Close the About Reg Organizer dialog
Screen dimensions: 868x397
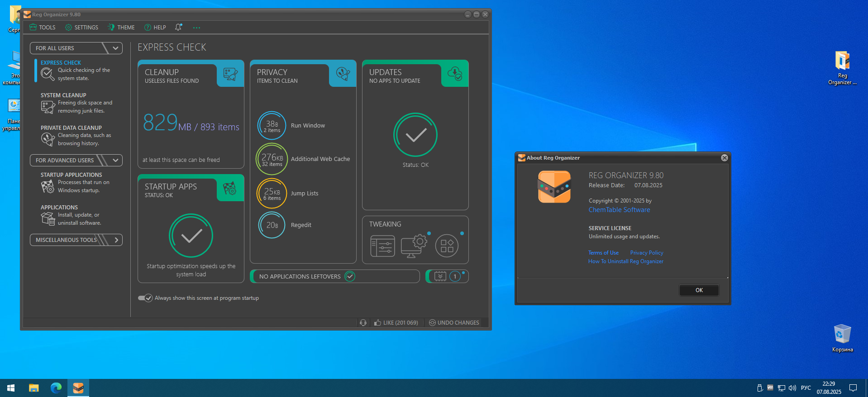point(725,158)
